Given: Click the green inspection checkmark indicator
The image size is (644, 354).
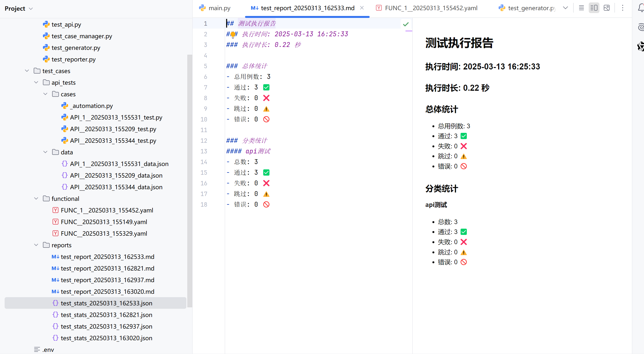Looking at the screenshot, I should tap(406, 24).
